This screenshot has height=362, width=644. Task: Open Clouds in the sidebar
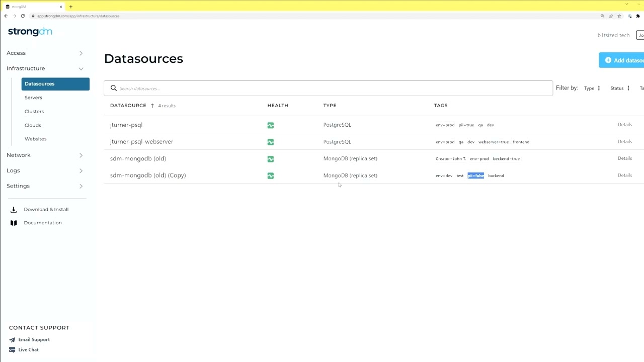33,125
